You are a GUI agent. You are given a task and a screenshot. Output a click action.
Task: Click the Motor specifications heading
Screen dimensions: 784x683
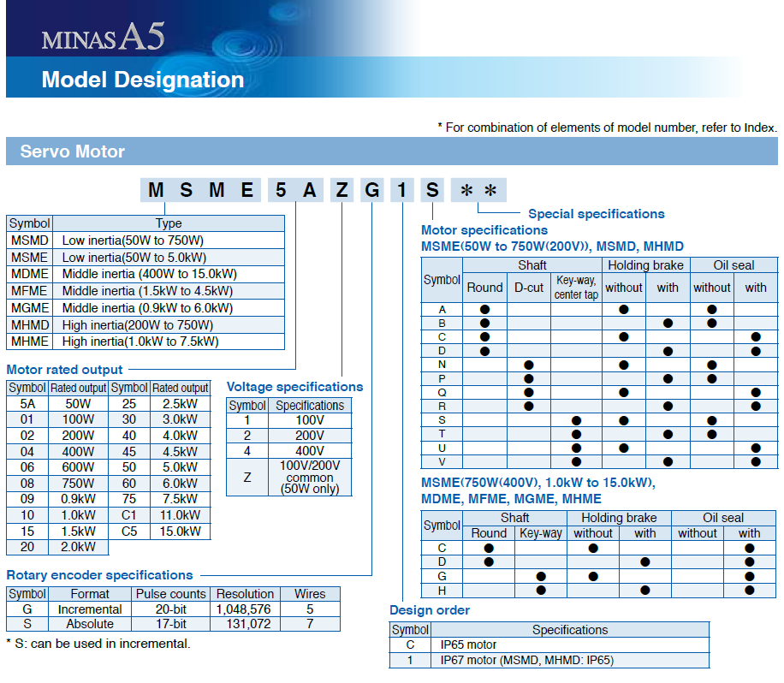(x=484, y=230)
